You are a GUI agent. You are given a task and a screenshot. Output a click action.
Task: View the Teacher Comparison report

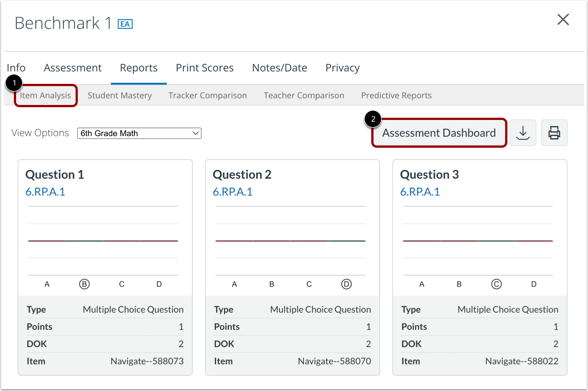click(x=304, y=96)
